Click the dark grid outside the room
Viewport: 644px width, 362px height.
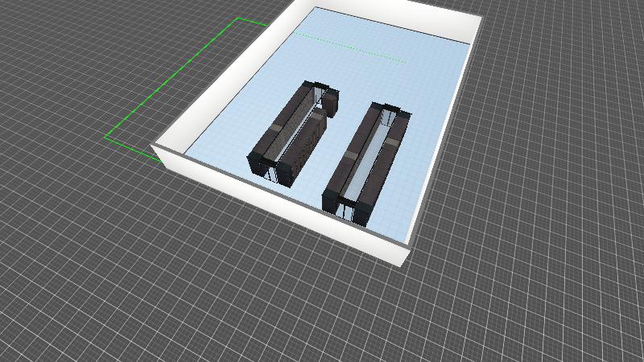click(121, 265)
